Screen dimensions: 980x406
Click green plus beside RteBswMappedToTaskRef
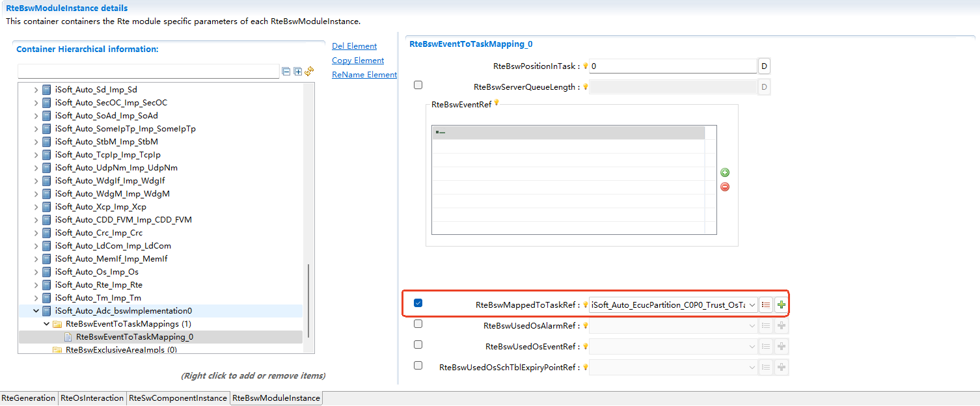781,304
